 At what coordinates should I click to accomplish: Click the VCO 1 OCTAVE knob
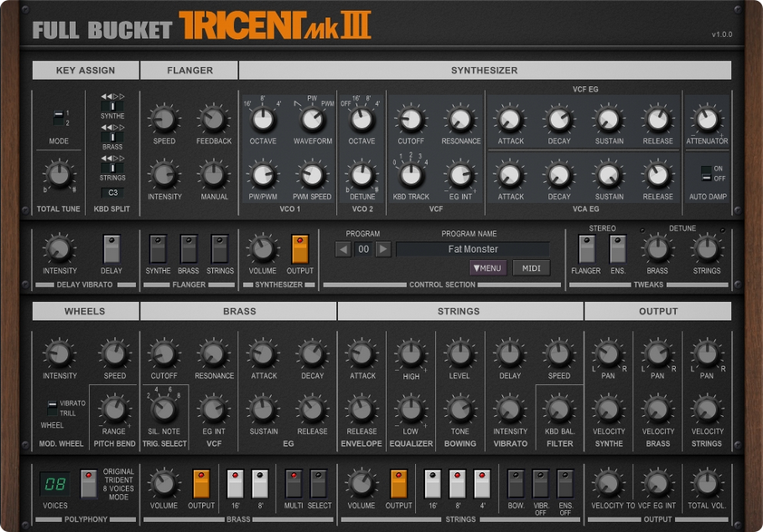(264, 120)
